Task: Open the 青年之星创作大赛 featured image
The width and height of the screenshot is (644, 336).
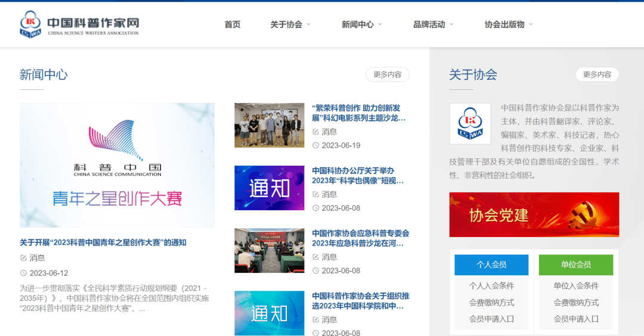Action: pyautogui.click(x=117, y=165)
